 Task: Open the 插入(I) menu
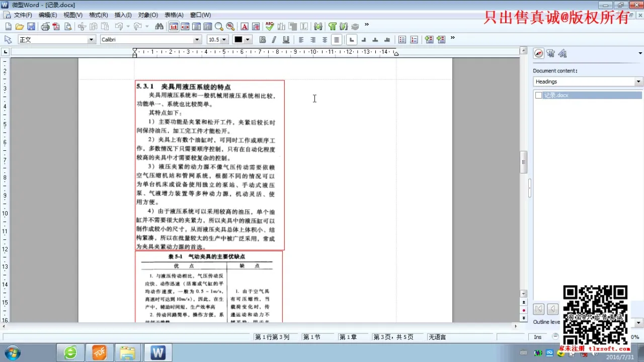coord(122,15)
